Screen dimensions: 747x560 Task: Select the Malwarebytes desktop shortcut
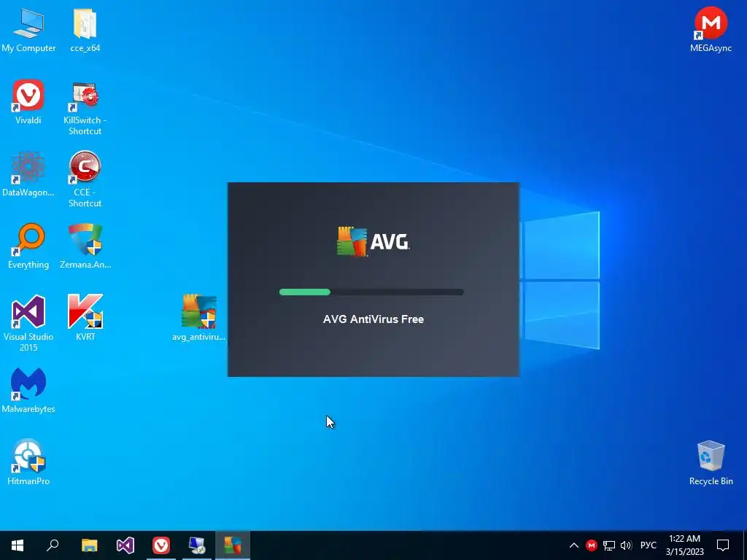coord(28,390)
